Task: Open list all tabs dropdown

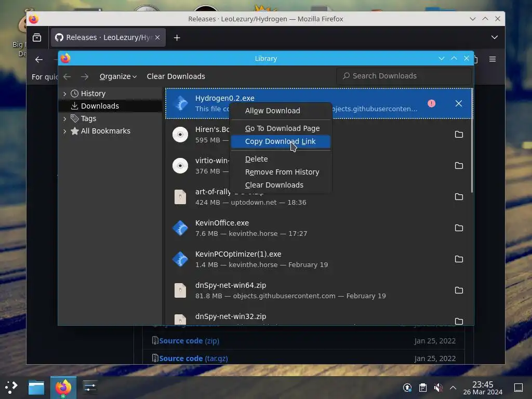Action: coord(495,37)
